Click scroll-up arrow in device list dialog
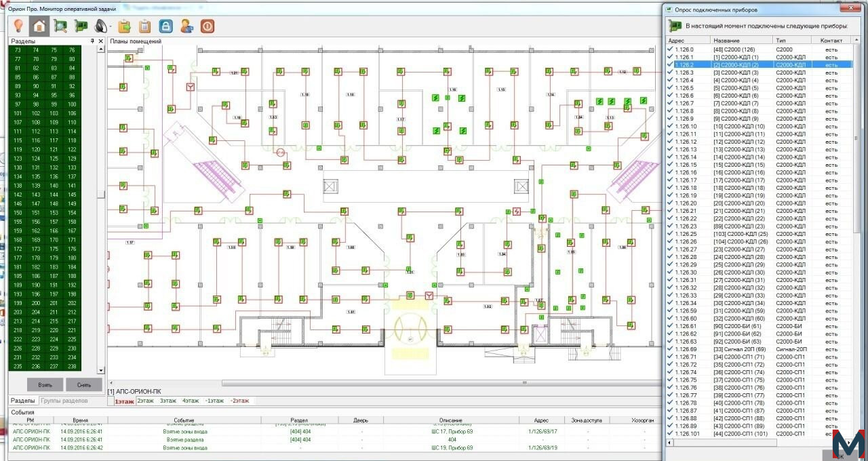868x461 pixels. click(857, 41)
